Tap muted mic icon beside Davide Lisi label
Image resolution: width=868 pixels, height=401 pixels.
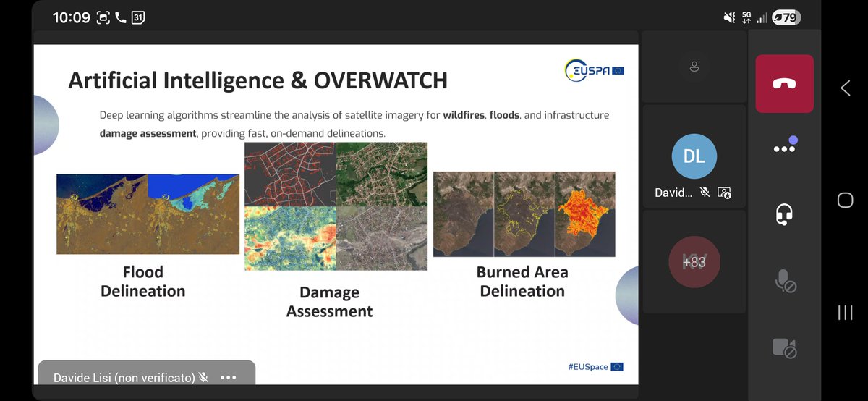point(204,378)
